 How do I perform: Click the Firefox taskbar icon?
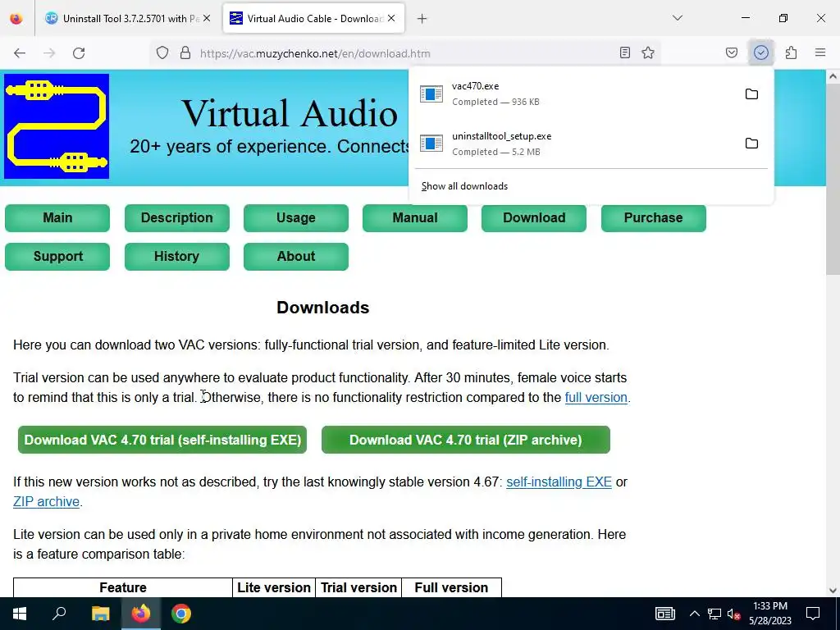click(141, 614)
